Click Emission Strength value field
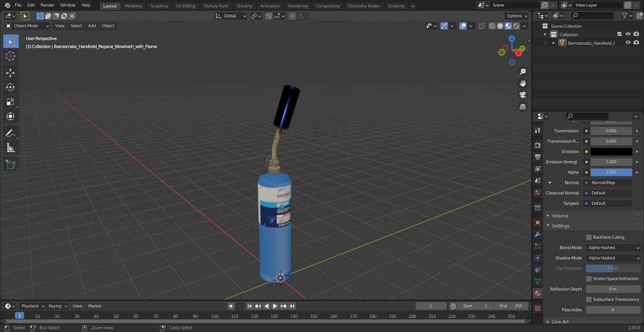 pyautogui.click(x=611, y=162)
